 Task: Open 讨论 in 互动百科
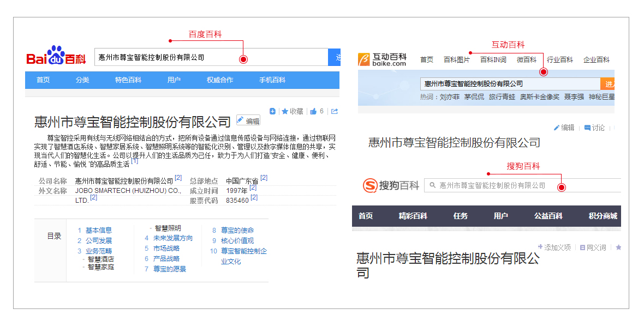[x=594, y=128]
